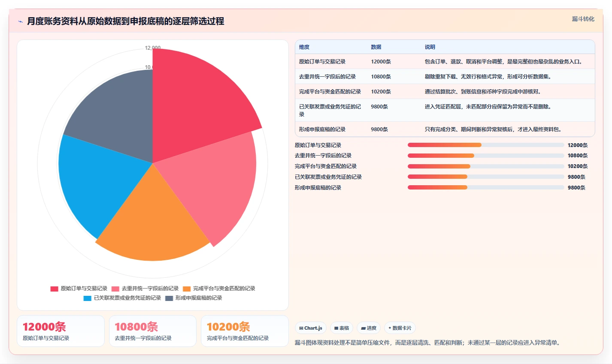Click the 10800条 value in the table

click(x=381, y=77)
